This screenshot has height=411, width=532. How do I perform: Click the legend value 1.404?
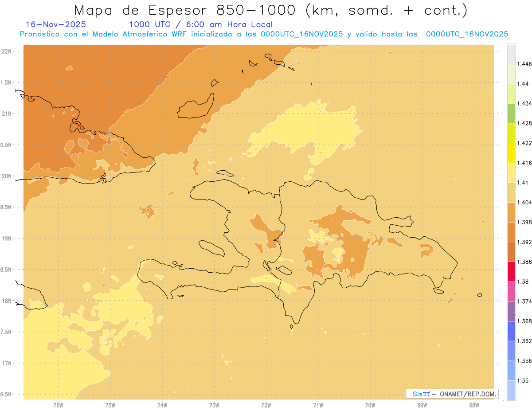pyautogui.click(x=524, y=202)
